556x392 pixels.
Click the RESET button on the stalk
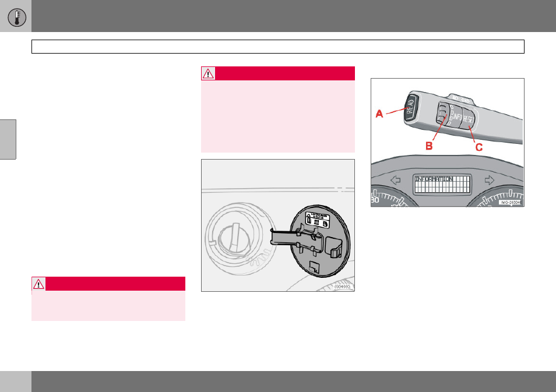tap(468, 119)
